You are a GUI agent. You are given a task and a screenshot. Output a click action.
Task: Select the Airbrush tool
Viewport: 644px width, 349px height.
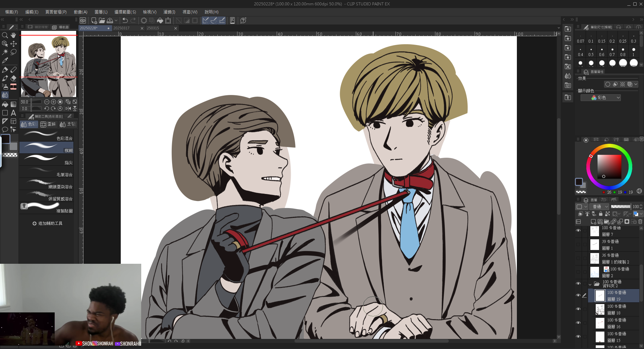5,87
